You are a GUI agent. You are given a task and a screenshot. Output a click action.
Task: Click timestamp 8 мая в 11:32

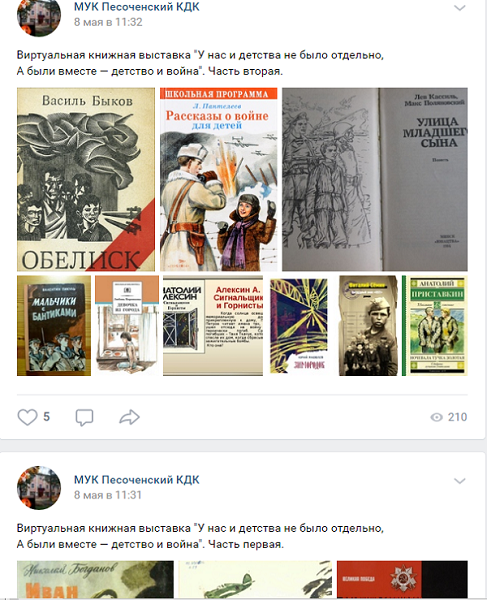tap(108, 22)
